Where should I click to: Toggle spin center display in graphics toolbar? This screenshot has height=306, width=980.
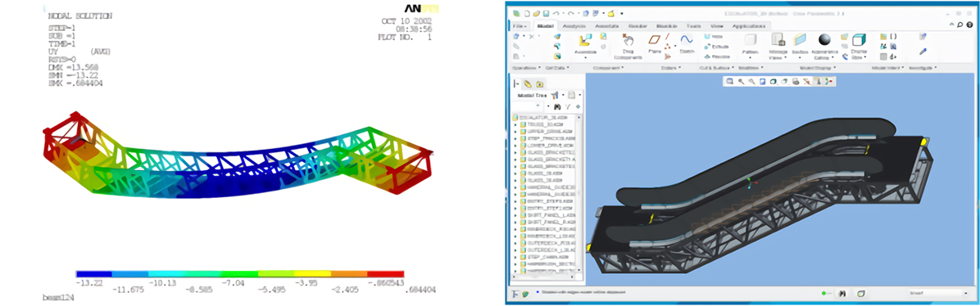(x=828, y=81)
